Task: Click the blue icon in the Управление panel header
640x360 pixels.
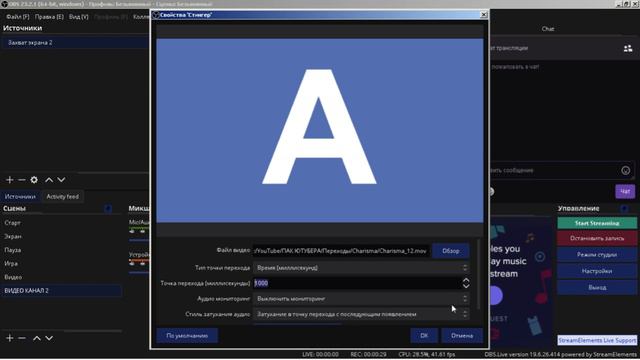Action: coord(624,209)
